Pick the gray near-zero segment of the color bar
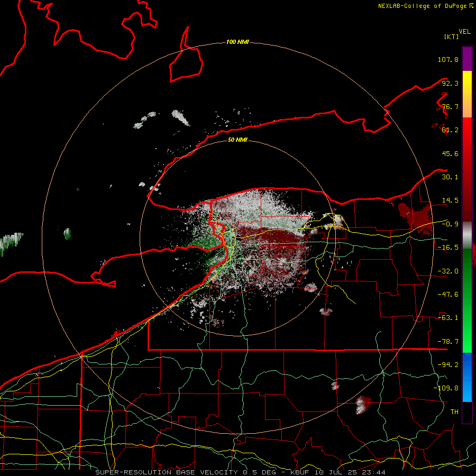The width and height of the screenshot is (476, 476). 467,235
